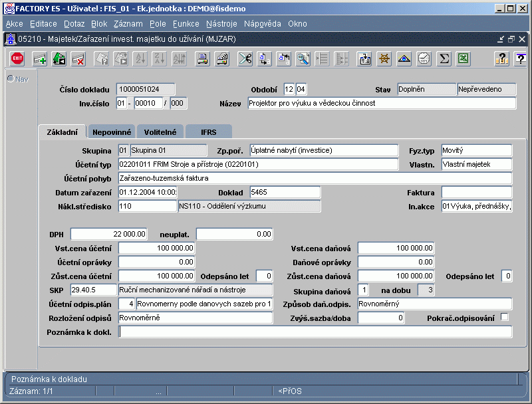The height and width of the screenshot is (404, 532).
Task: Open the Zp.poř. Úplatné nabytí list field
Action: tap(324, 150)
